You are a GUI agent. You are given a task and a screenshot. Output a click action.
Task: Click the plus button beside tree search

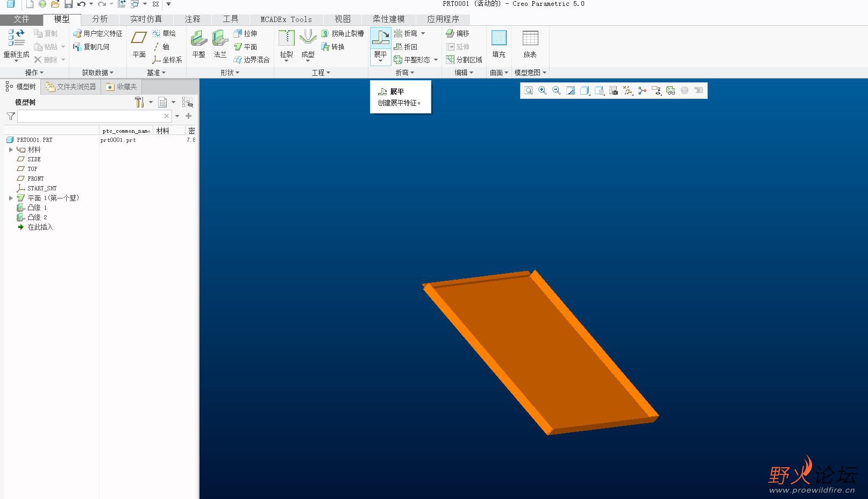[x=189, y=116]
